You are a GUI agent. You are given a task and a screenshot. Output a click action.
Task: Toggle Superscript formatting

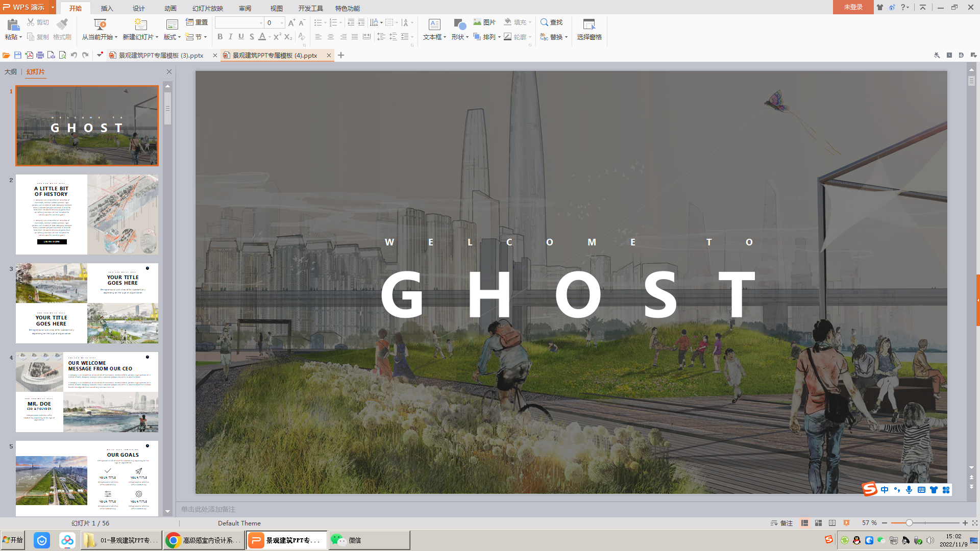[277, 37]
